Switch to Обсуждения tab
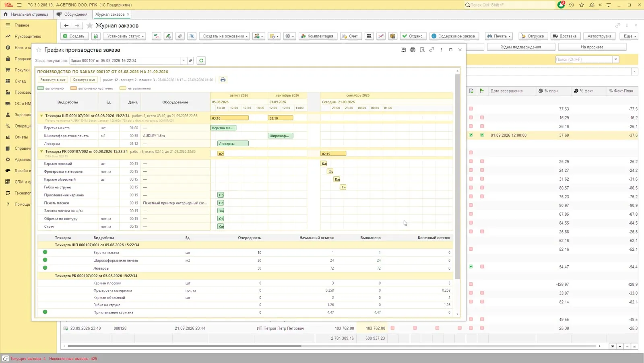 72,14
